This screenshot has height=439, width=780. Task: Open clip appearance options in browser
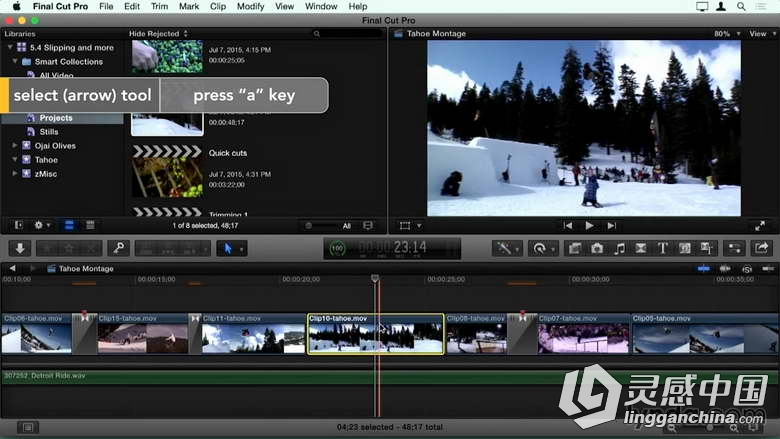[368, 226]
